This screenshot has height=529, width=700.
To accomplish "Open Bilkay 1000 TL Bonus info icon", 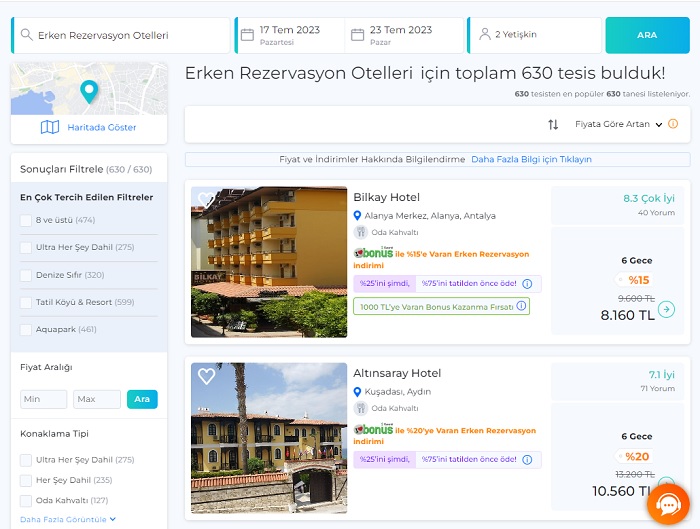I will [521, 306].
